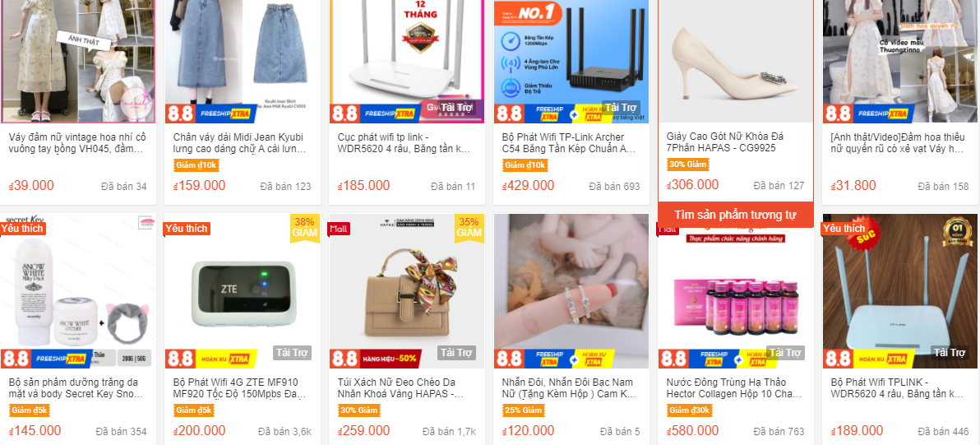Open the Secret Key Snow White product image

point(78,291)
